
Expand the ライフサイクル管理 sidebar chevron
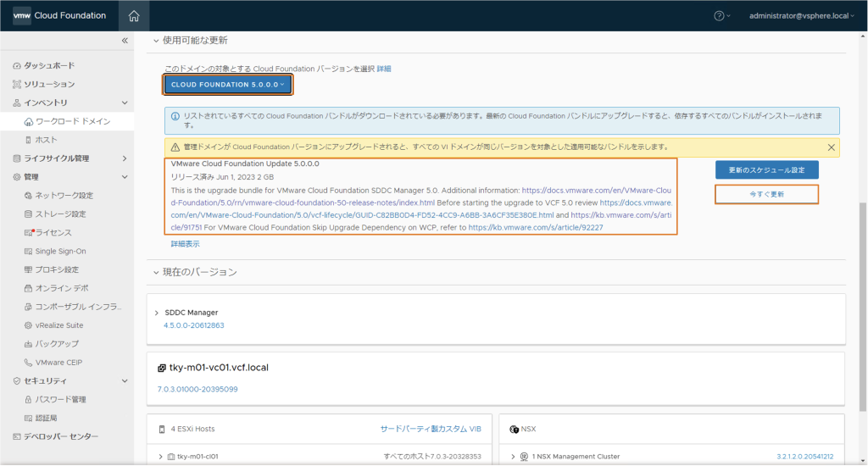coord(125,158)
